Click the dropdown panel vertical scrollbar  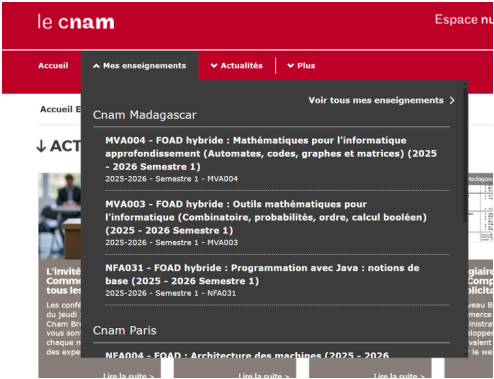(465, 155)
